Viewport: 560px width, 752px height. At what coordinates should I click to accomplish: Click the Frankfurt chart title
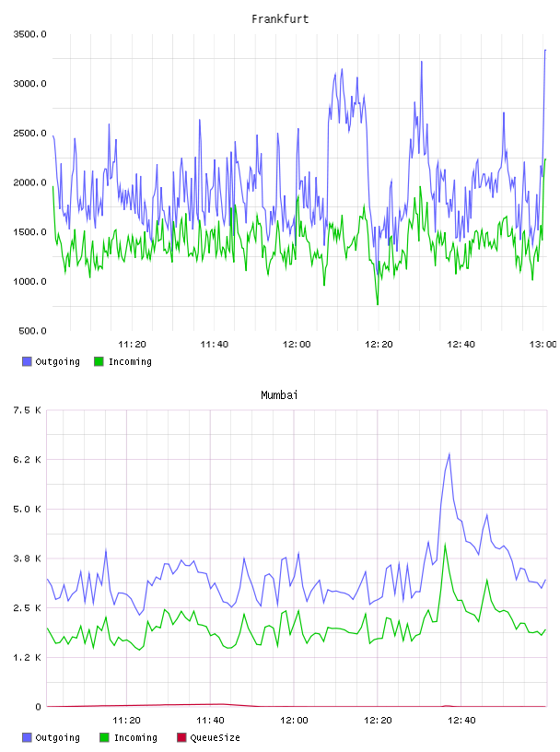[x=280, y=19]
